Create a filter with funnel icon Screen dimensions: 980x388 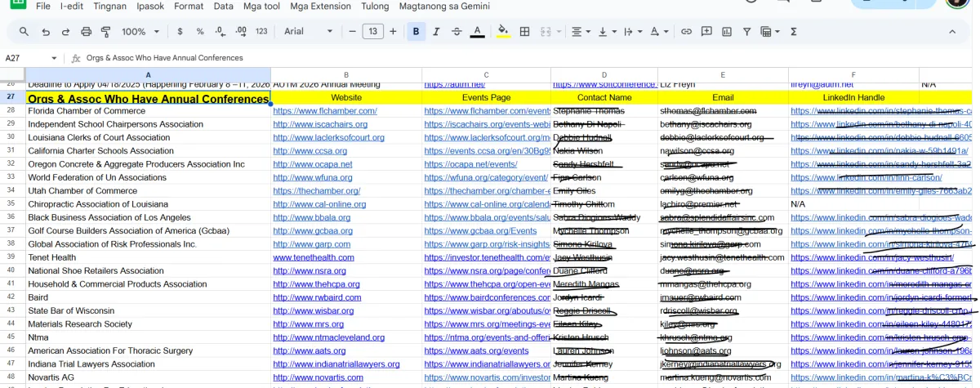[x=746, y=32]
